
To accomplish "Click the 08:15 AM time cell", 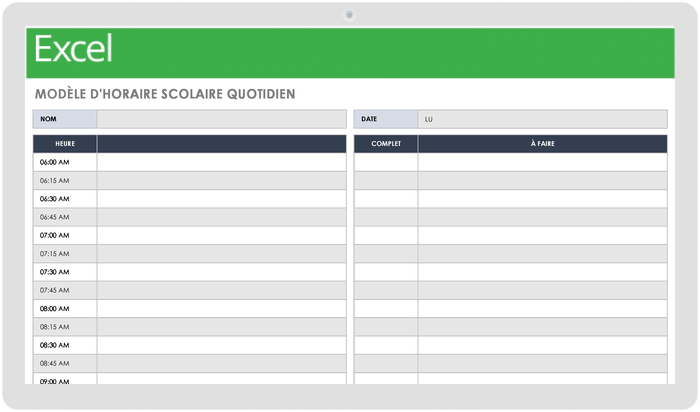I will pyautogui.click(x=65, y=327).
